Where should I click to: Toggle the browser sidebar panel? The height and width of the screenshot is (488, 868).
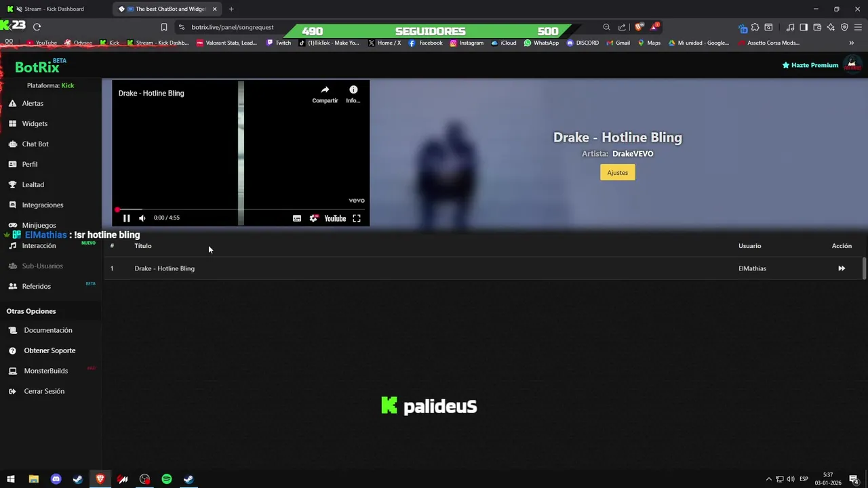point(804,27)
